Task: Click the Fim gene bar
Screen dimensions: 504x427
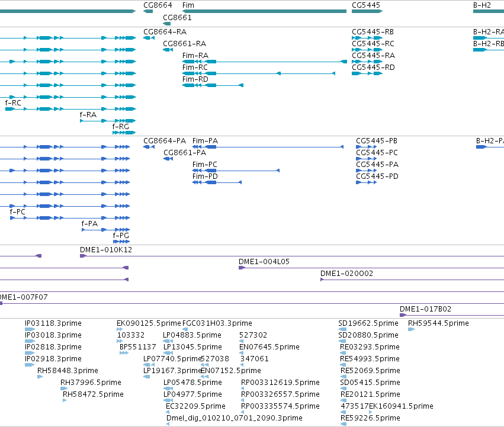Action: click(264, 11)
